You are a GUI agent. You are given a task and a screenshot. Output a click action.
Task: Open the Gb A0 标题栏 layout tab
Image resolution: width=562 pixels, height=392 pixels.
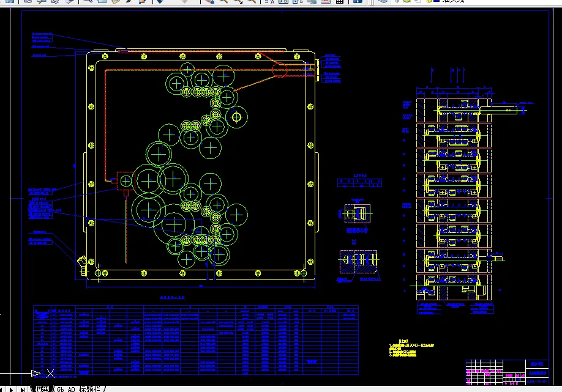click(x=78, y=389)
